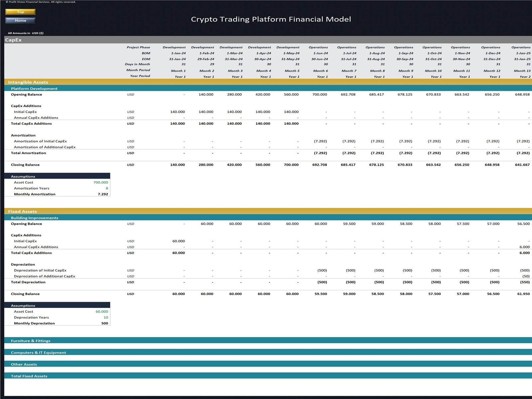Select the Building Improvements Asset Cost 60.000 input

tap(102, 312)
